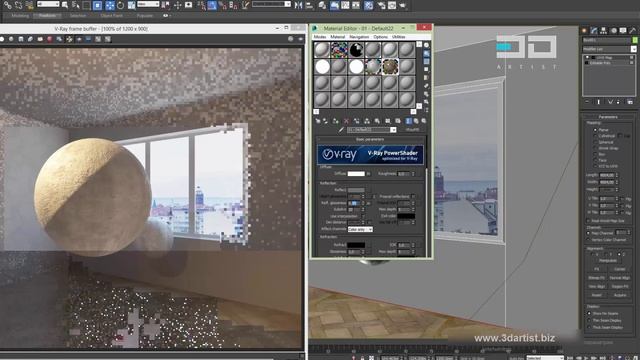The height and width of the screenshot is (360, 640).
Task: Collapse the Parameters rollout in command panel
Action: [x=608, y=117]
